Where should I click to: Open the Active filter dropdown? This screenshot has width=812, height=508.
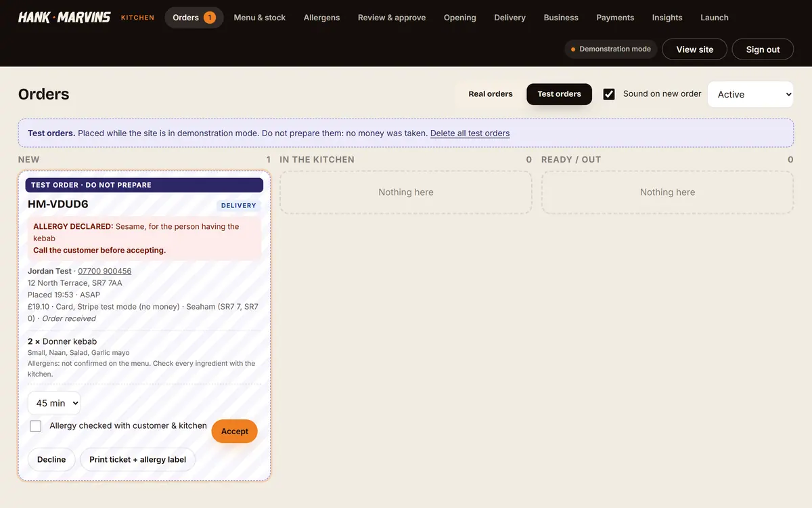pyautogui.click(x=750, y=94)
